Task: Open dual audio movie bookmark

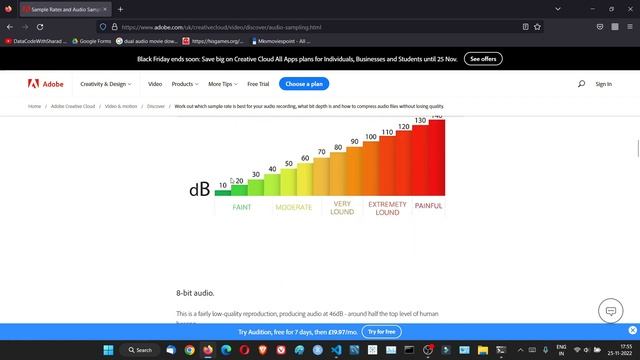Action: click(147, 41)
